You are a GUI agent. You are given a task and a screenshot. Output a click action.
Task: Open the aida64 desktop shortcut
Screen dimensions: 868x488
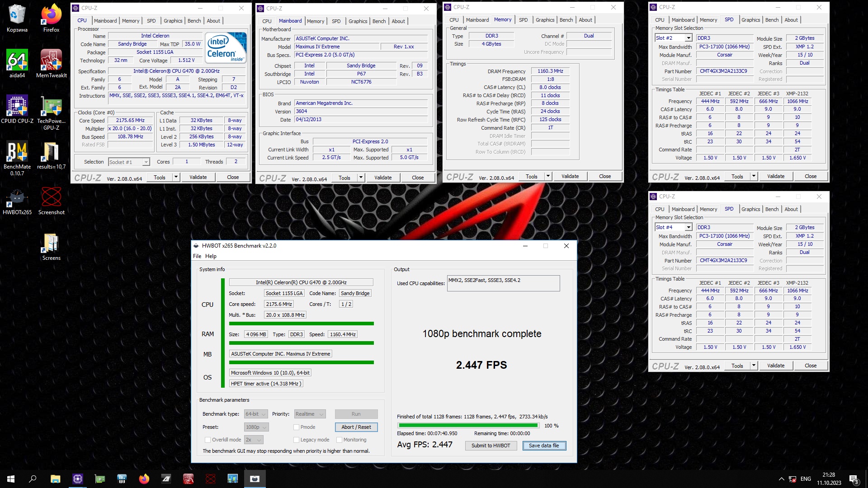[x=17, y=64]
